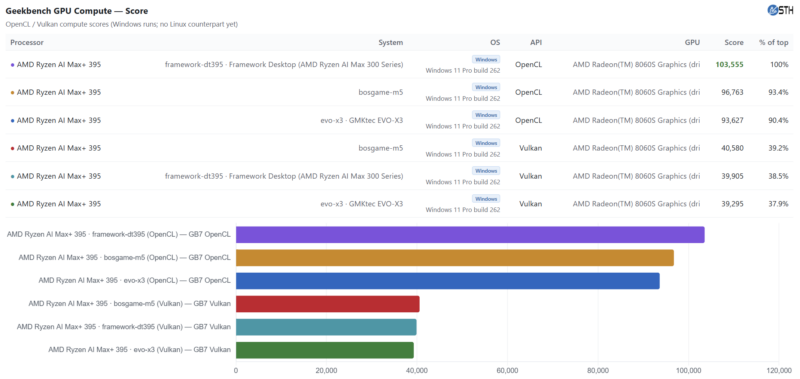Click the Vulkan API cell in the 40,580 row

point(531,148)
